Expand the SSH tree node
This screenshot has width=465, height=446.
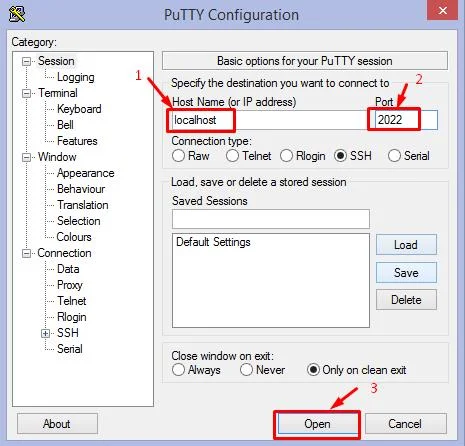(45, 333)
